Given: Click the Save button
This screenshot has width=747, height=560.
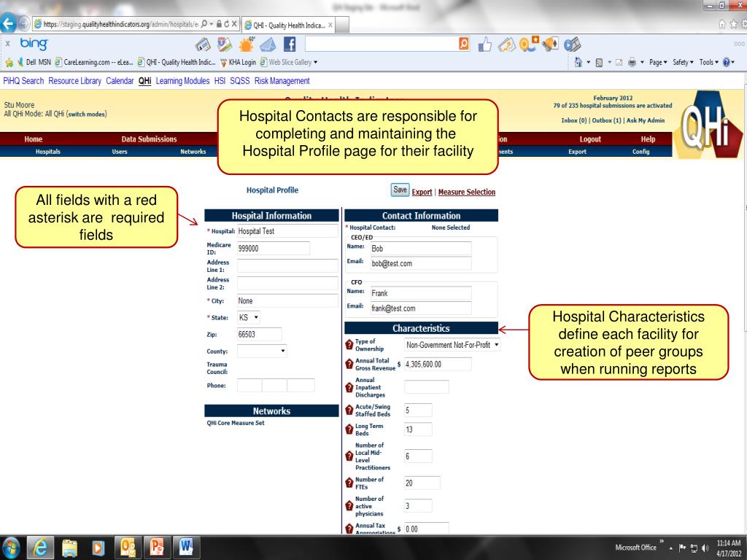Looking at the screenshot, I should click(x=400, y=190).
